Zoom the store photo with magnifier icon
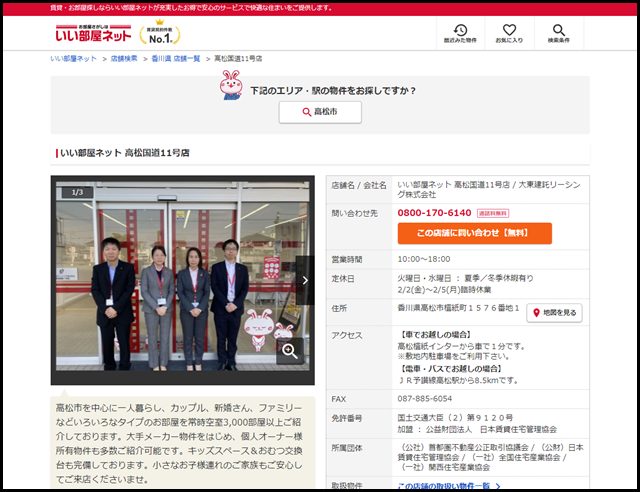This screenshot has height=492, width=640. tap(290, 351)
